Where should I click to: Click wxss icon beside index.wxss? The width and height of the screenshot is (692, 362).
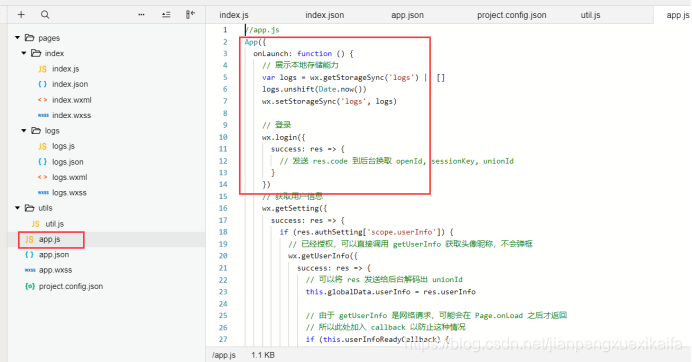43,115
